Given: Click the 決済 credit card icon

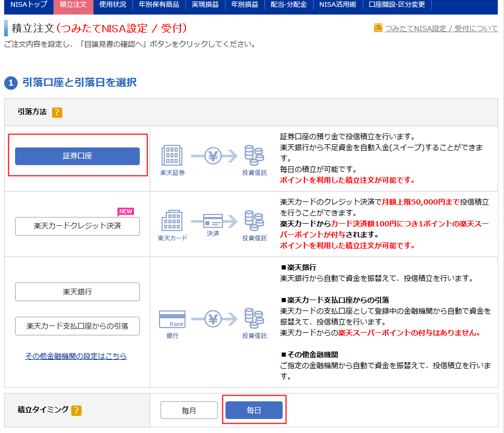Looking at the screenshot, I should [x=214, y=221].
